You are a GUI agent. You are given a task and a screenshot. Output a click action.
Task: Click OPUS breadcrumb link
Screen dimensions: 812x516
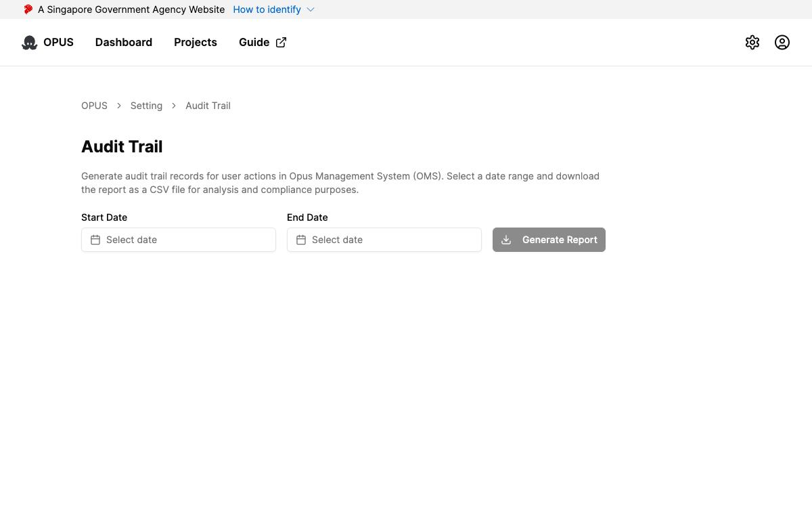[x=94, y=106]
